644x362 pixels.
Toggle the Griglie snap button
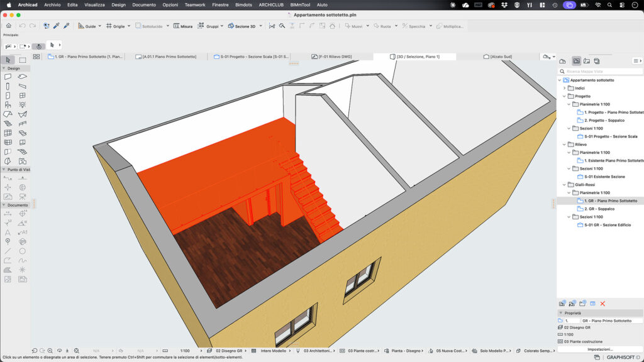click(116, 26)
